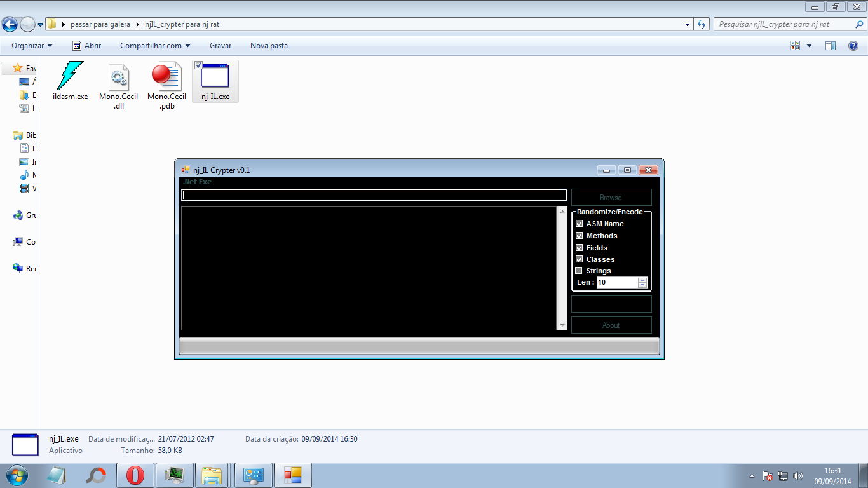
Task: Open Explorer help question mark icon
Action: pyautogui.click(x=854, y=46)
